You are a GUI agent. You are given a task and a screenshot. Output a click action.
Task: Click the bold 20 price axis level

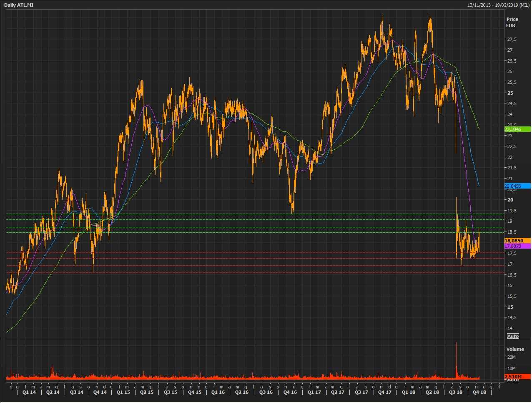pyautogui.click(x=510, y=200)
